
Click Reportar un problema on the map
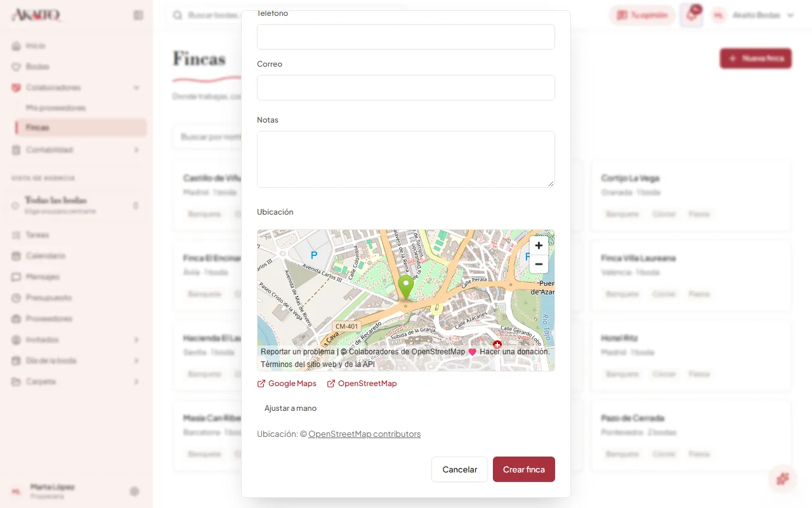298,352
